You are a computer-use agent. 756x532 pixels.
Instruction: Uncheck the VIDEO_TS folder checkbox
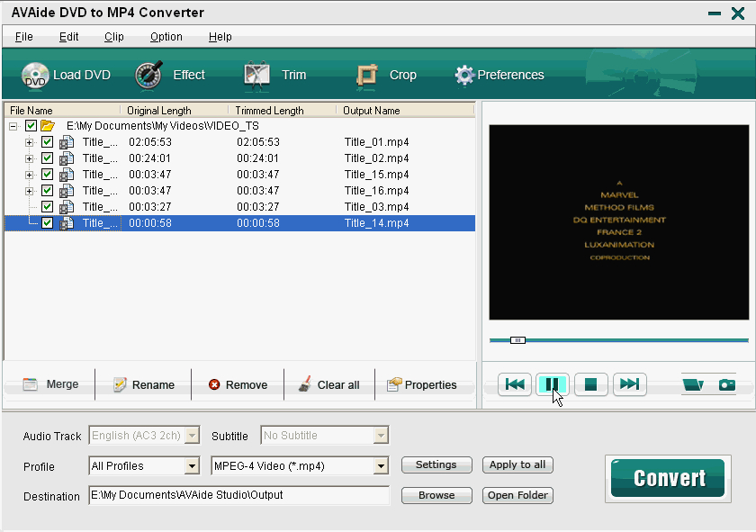click(x=31, y=126)
